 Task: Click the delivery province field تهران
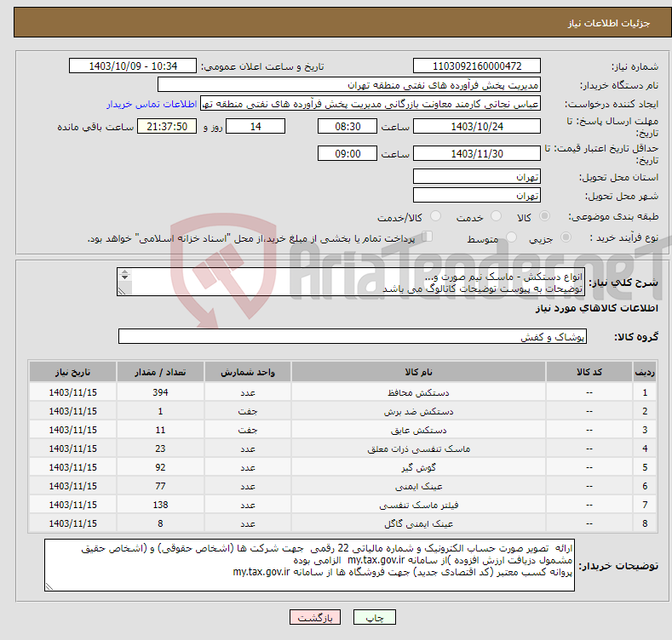pyautogui.click(x=477, y=176)
